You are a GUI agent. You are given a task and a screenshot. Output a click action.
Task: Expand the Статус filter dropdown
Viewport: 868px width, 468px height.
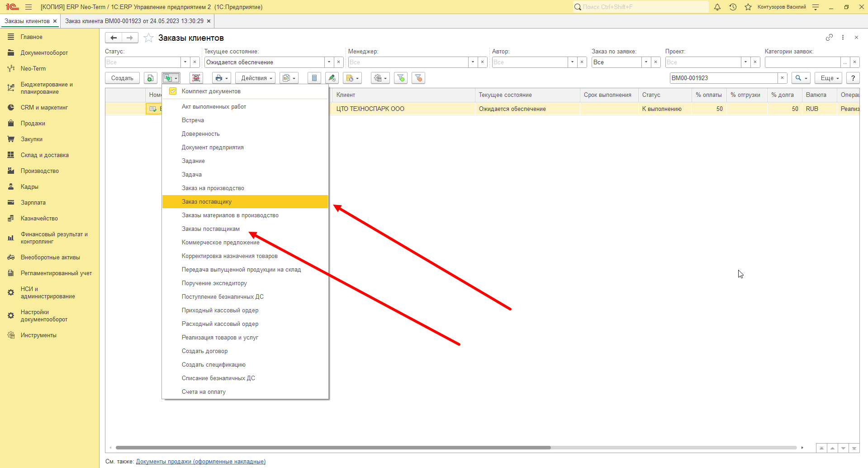[x=185, y=62]
